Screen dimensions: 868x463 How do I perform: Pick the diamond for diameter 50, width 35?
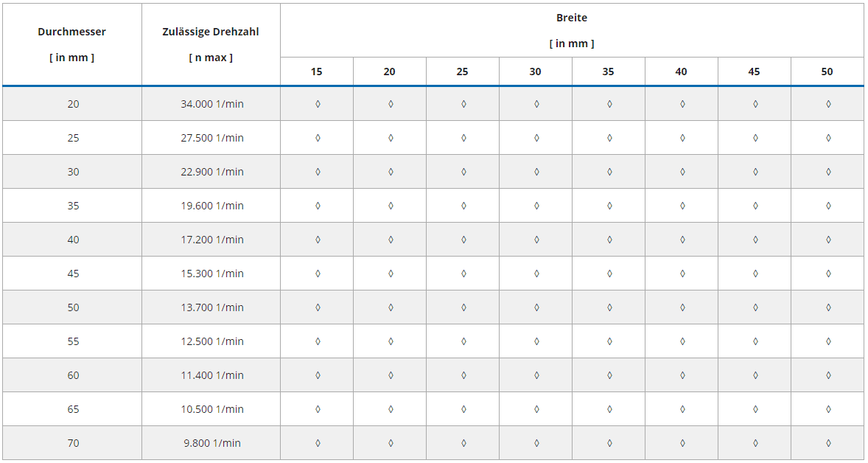coord(609,307)
